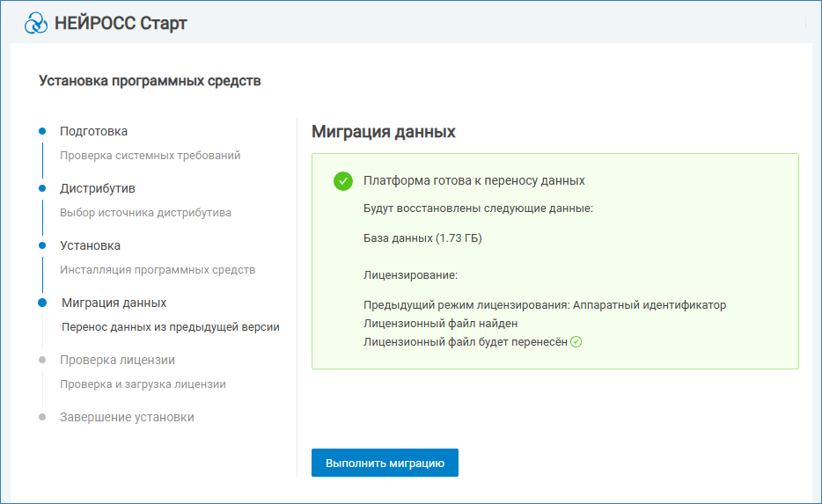Go to the Подготовка step label
Viewport: 822px width, 504px height.
(x=93, y=131)
